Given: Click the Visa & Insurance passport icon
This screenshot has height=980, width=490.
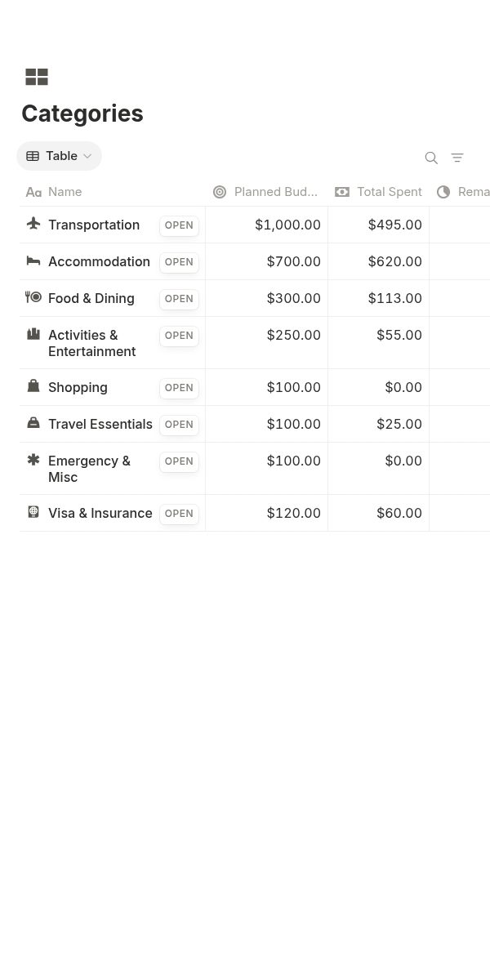Looking at the screenshot, I should pos(33,512).
